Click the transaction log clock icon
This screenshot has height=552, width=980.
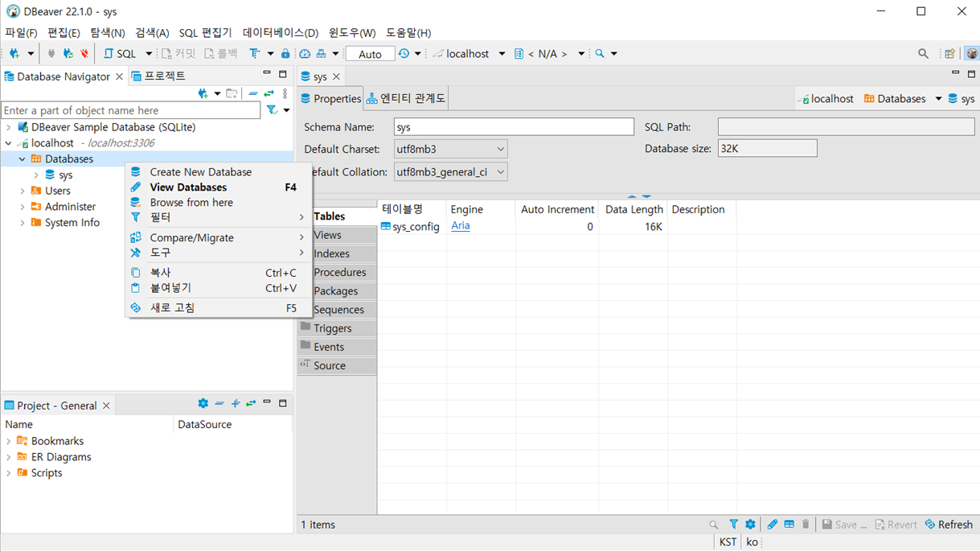coord(404,54)
